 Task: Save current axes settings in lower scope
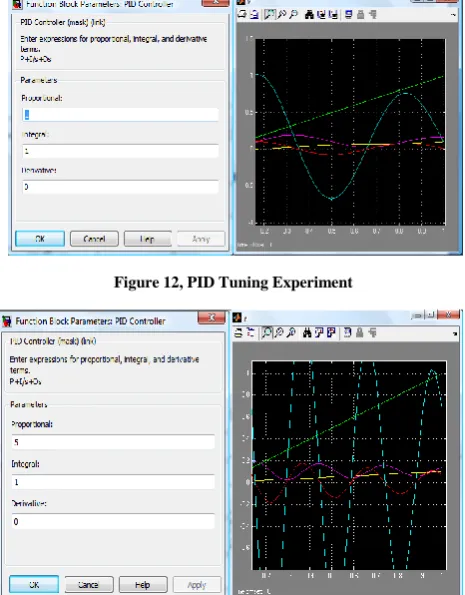pos(318,333)
